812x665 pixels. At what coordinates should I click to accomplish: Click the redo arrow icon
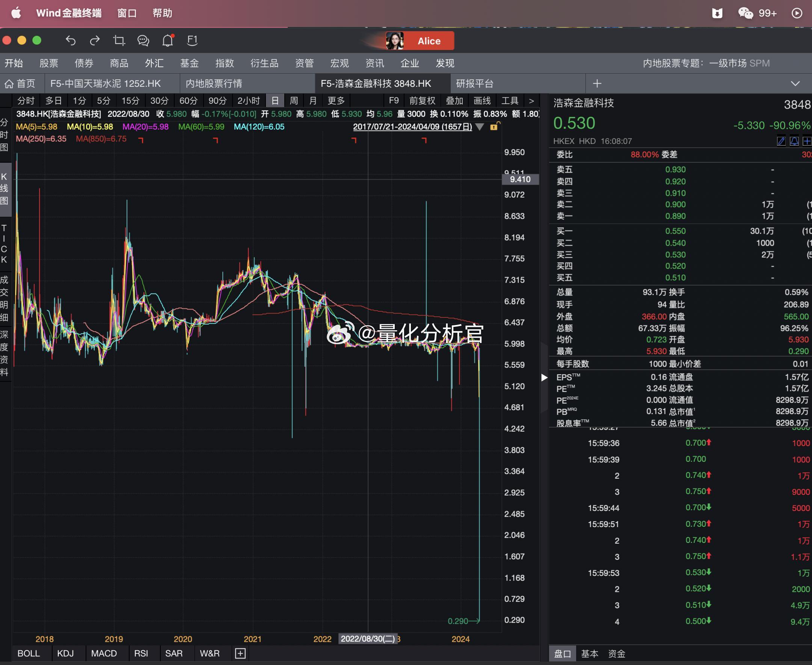click(x=95, y=40)
